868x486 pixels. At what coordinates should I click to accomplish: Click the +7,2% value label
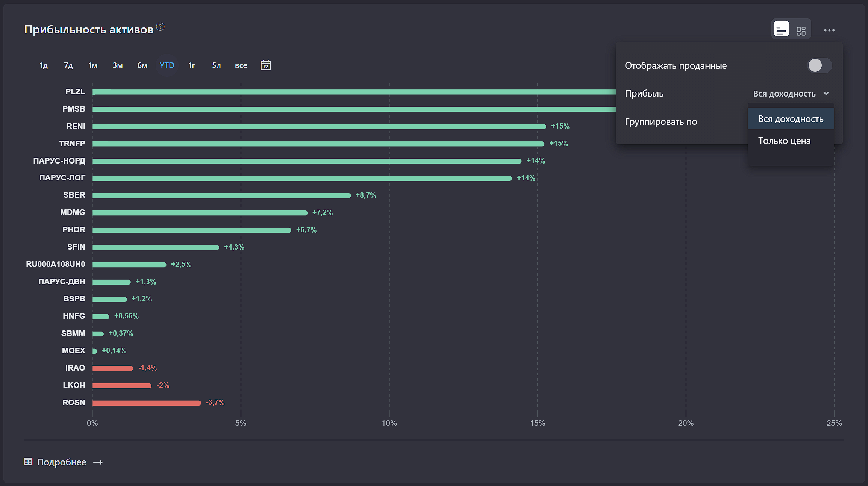click(x=322, y=213)
